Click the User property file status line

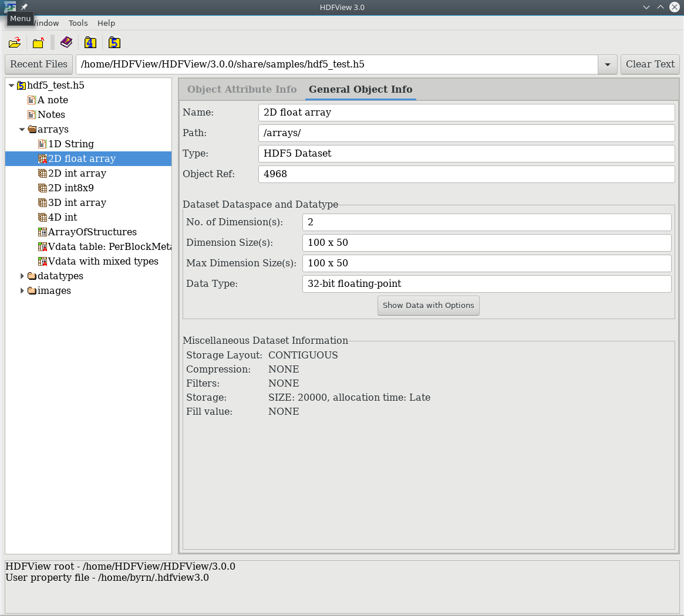(x=107, y=578)
